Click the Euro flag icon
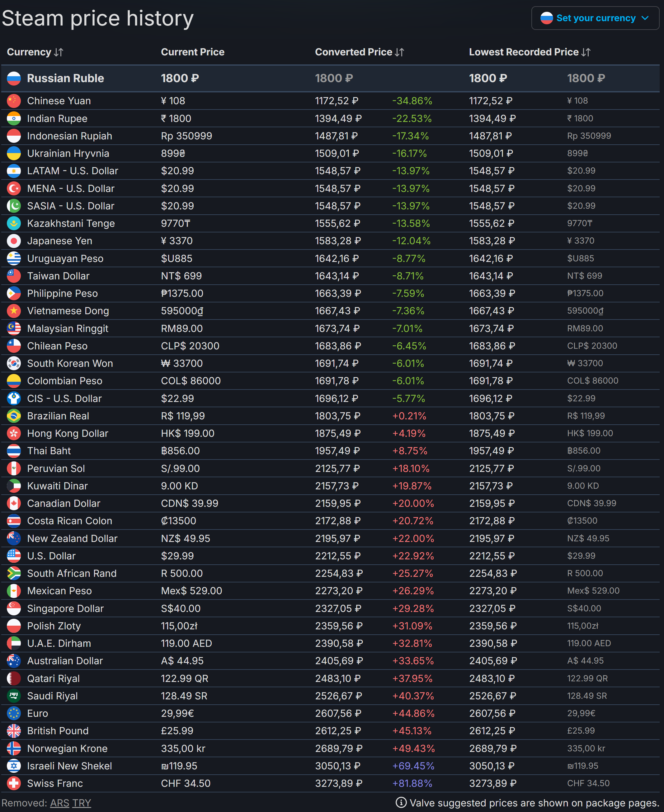The image size is (664, 812). point(14,713)
